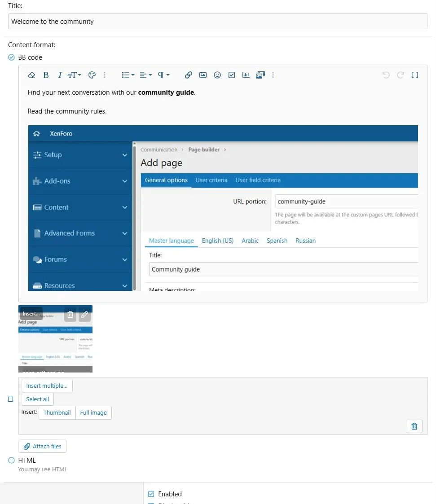The image size is (436, 504).
Task: Click the media gallery toolbar icon
Action: tap(260, 75)
